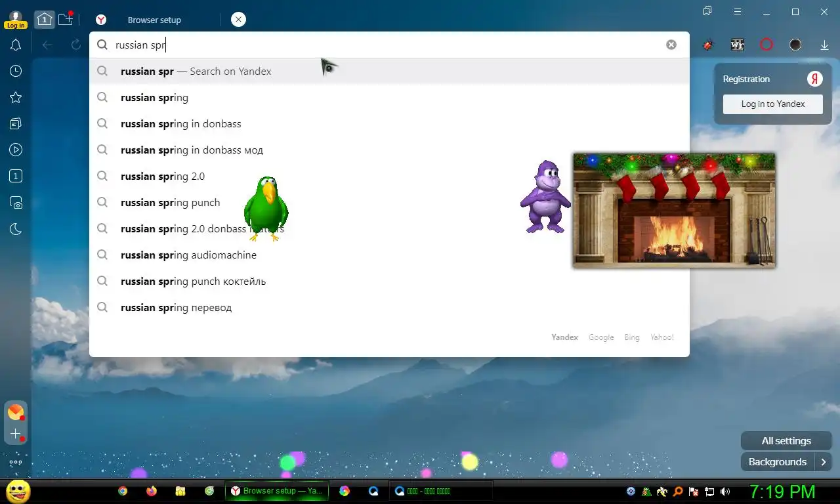The width and height of the screenshot is (840, 504).
Task: Open the notifications bell in the sidebar
Action: pyautogui.click(x=16, y=45)
